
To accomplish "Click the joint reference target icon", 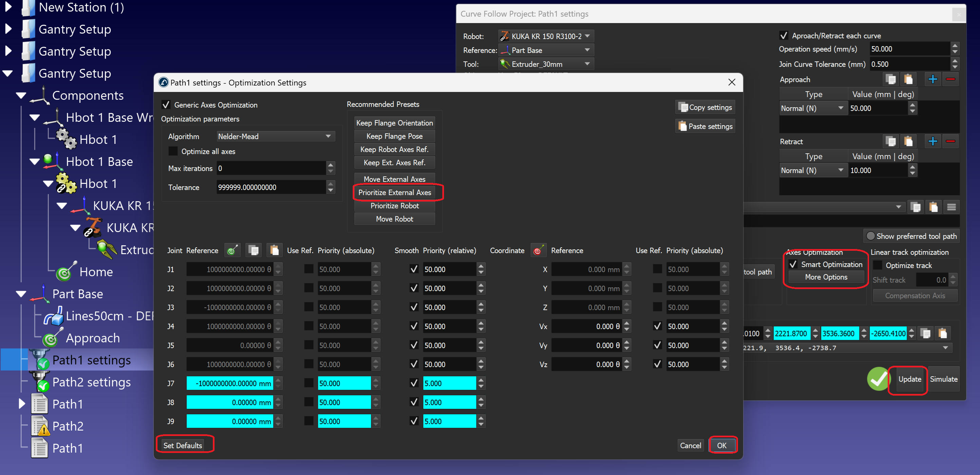I will (x=233, y=250).
